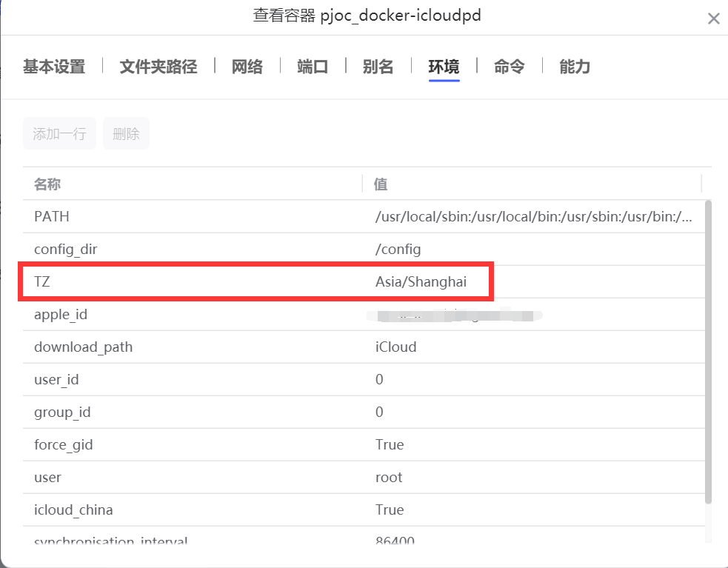728x568 pixels.
Task: Click the user value root
Action: click(x=389, y=478)
